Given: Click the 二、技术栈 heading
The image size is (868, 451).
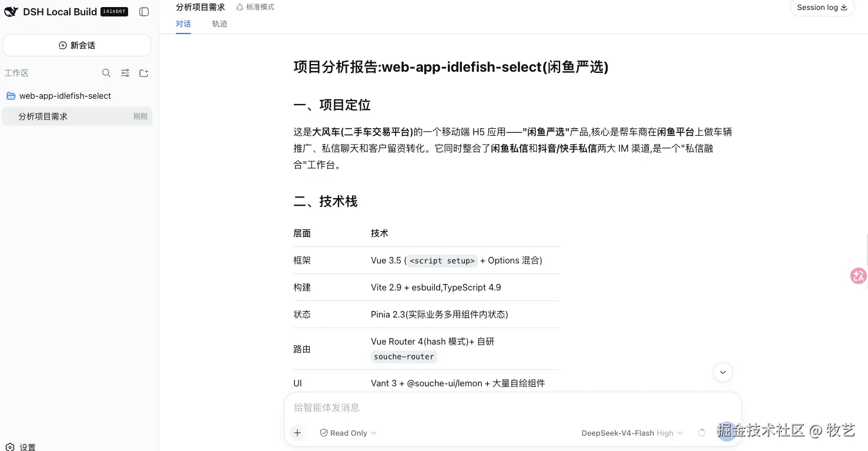Looking at the screenshot, I should [x=326, y=202].
